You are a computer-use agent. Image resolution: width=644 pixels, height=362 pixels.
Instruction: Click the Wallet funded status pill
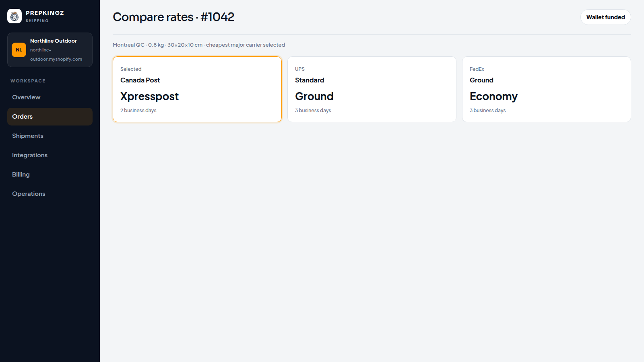coord(606,17)
